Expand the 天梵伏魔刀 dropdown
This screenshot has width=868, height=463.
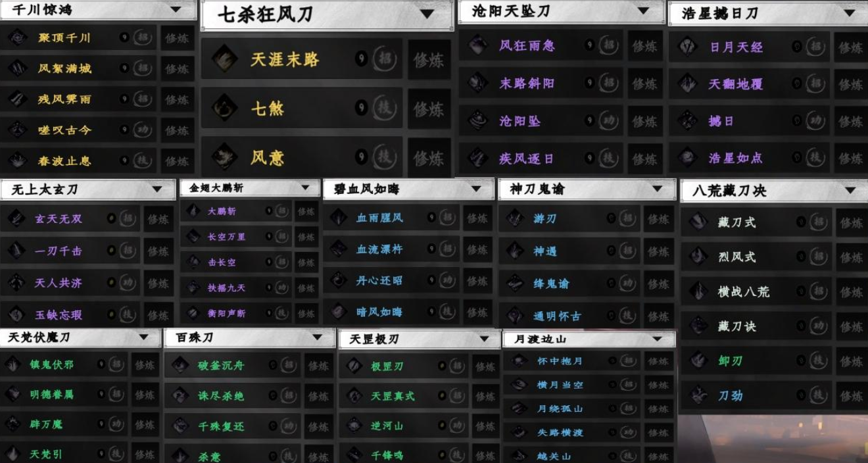(144, 337)
